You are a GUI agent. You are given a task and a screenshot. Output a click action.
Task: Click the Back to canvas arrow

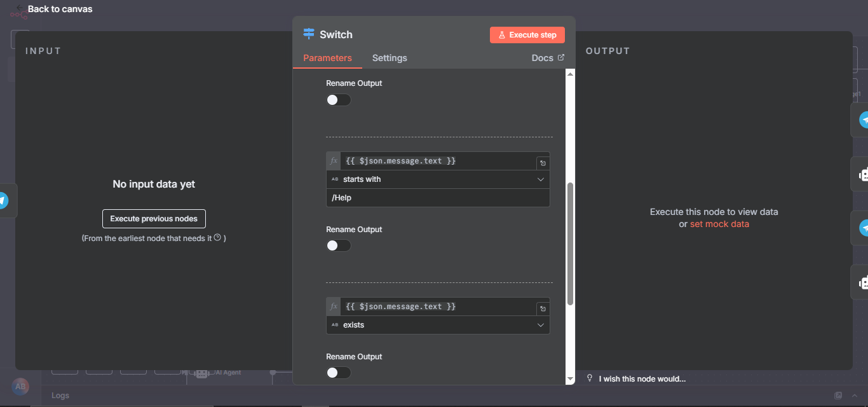20,8
